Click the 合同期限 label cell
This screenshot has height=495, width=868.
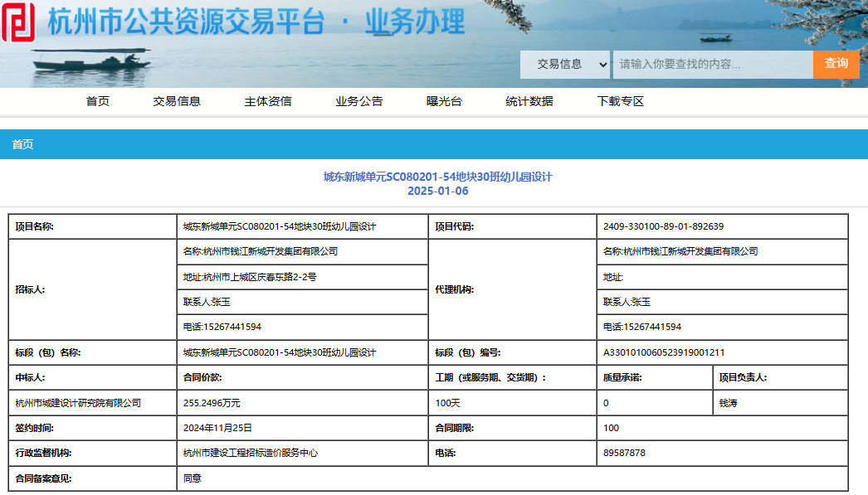point(512,428)
